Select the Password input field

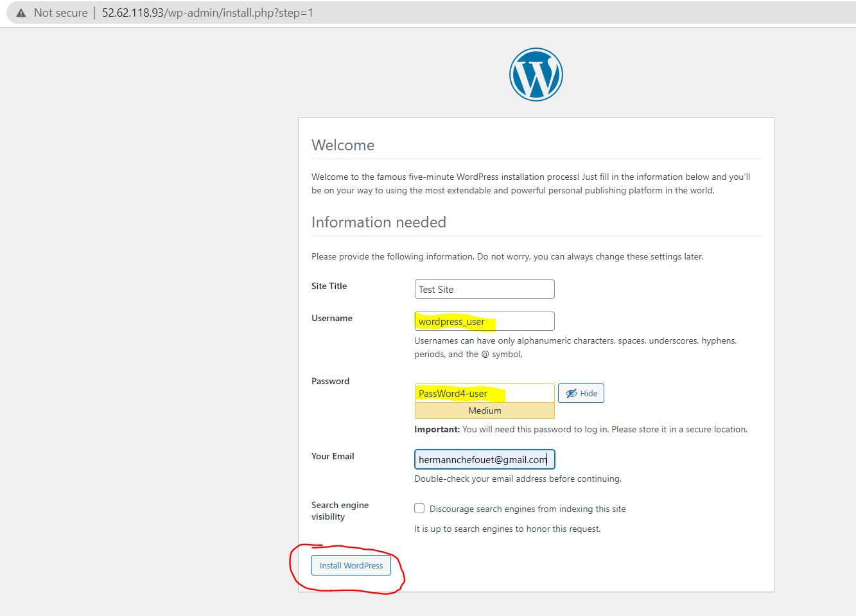pyautogui.click(x=485, y=393)
